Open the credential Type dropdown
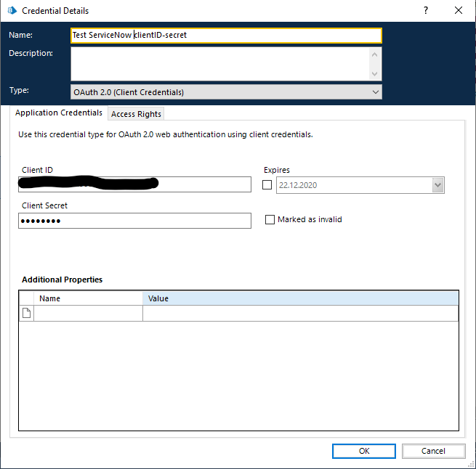This screenshot has width=476, height=469. click(x=375, y=92)
